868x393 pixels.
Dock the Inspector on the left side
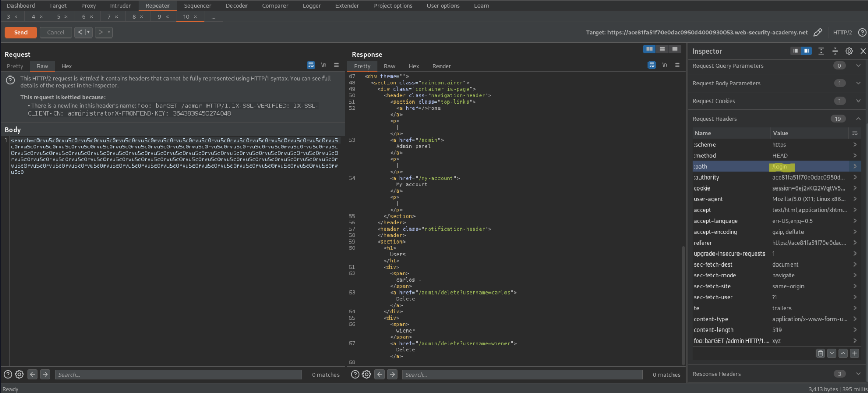pyautogui.click(x=795, y=51)
